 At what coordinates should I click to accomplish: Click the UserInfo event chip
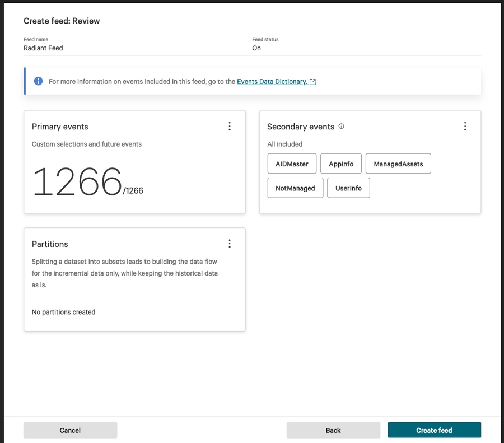click(348, 188)
